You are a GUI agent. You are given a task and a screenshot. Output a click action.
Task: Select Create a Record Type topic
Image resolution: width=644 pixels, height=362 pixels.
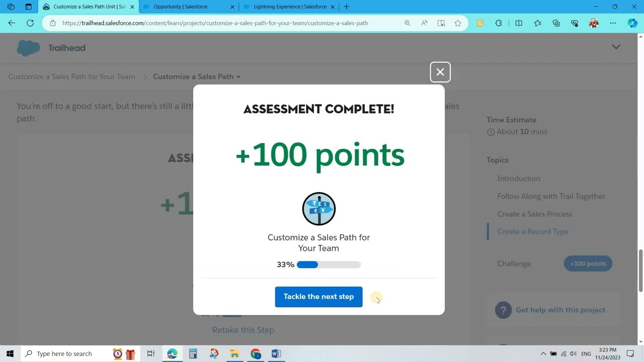[x=533, y=231]
